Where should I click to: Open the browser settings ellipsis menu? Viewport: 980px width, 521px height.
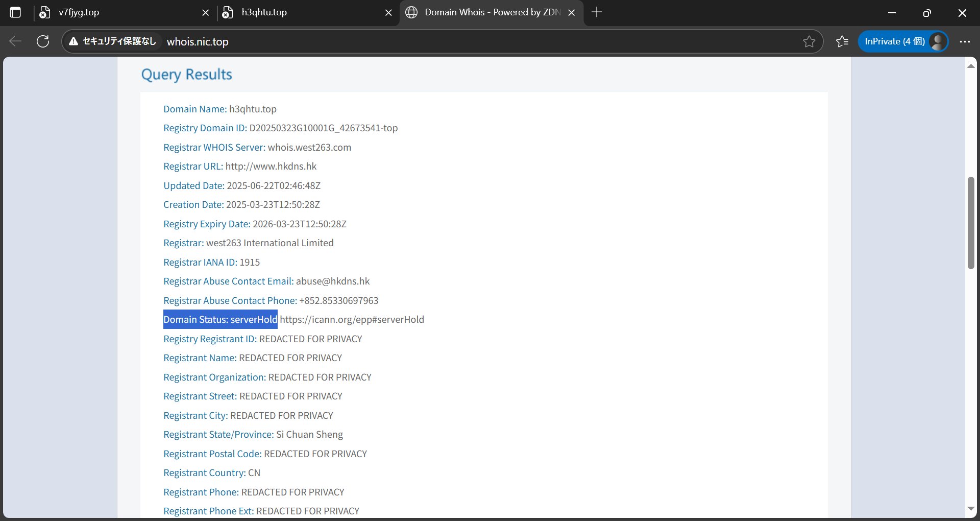965,41
